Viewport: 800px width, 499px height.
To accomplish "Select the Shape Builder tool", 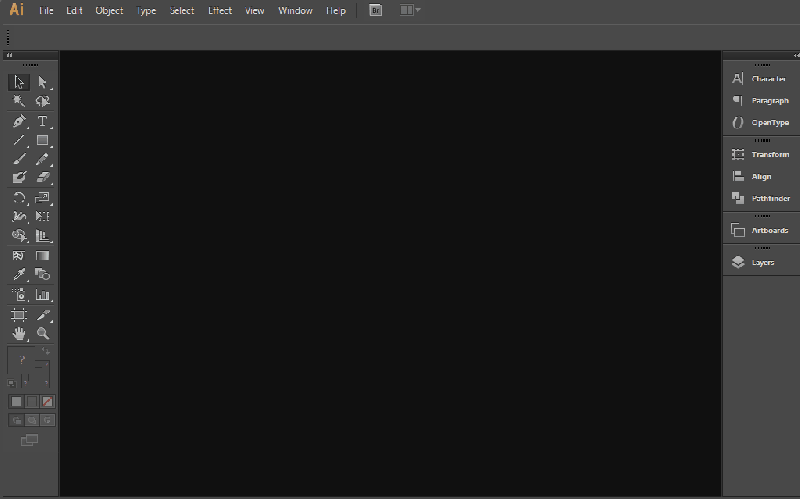I will pos(19,236).
